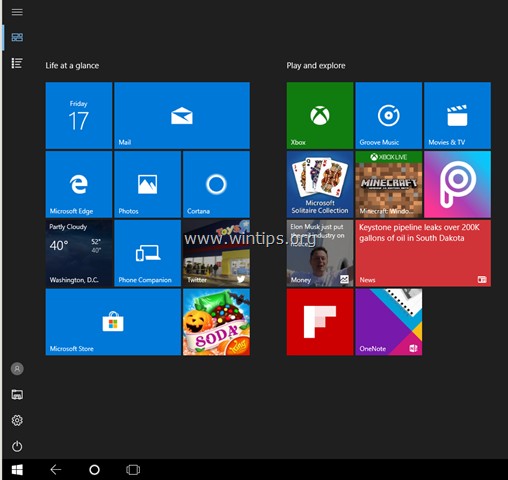Open the Pictures folder icon in sidebar

tap(17, 395)
